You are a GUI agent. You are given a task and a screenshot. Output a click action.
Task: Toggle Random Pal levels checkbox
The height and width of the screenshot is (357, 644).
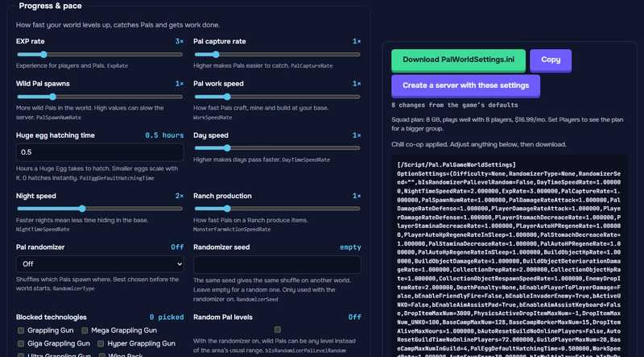pyautogui.click(x=278, y=330)
